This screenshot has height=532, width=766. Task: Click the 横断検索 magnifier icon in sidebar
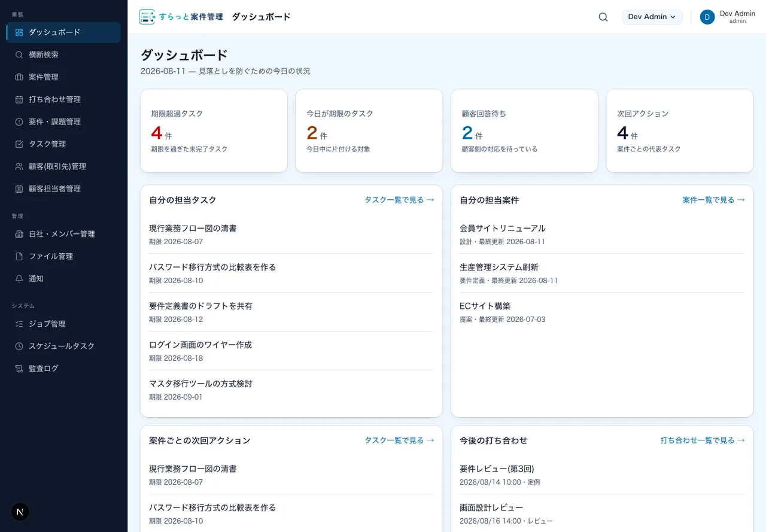tap(19, 54)
